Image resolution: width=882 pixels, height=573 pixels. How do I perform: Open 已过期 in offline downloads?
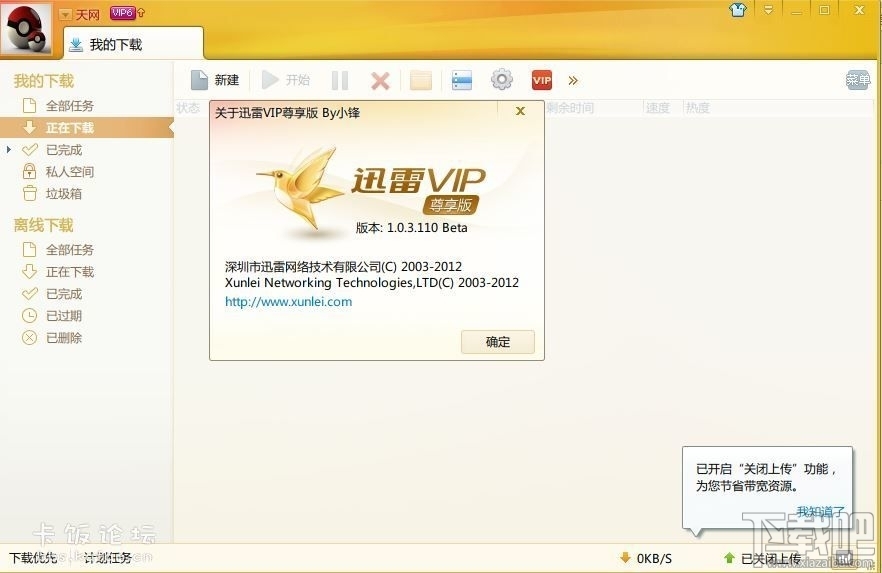(64, 316)
